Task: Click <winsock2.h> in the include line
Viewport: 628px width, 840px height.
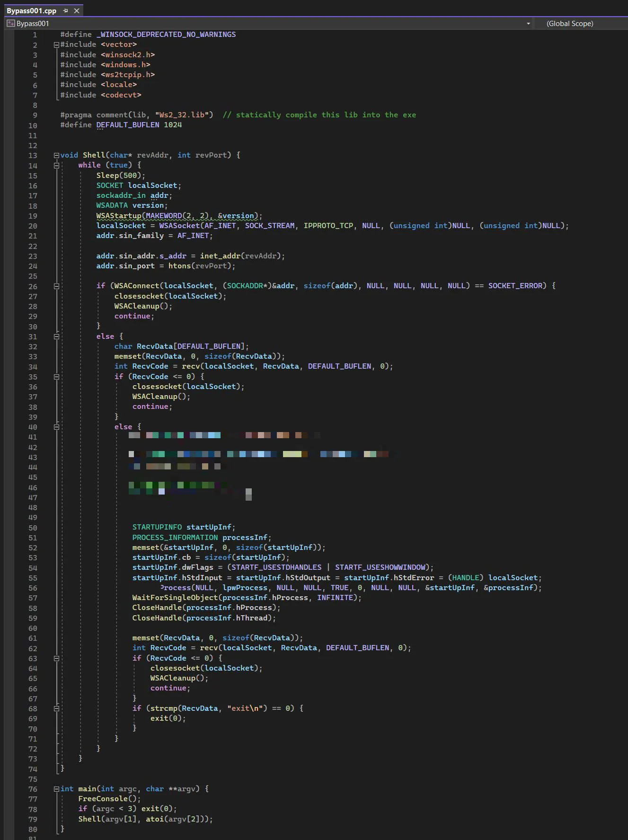Action: coord(128,55)
